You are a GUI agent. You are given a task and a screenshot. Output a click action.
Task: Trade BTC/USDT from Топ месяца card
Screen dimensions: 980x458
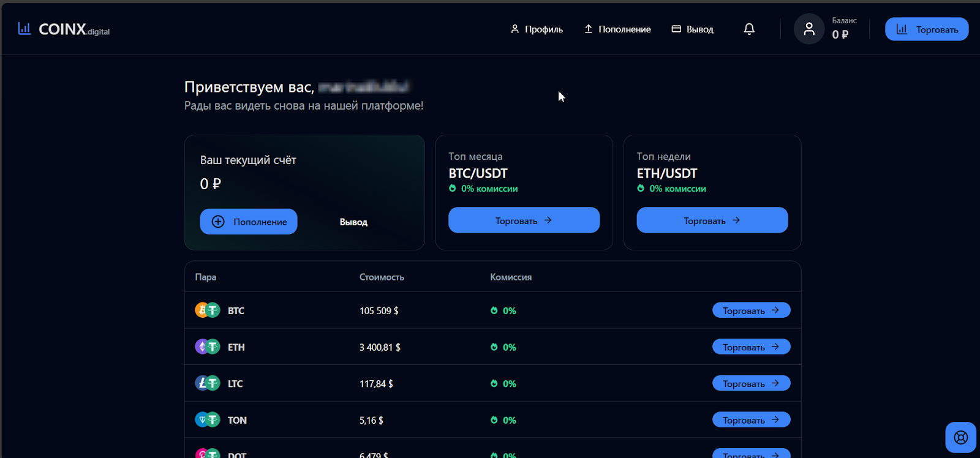tap(524, 220)
